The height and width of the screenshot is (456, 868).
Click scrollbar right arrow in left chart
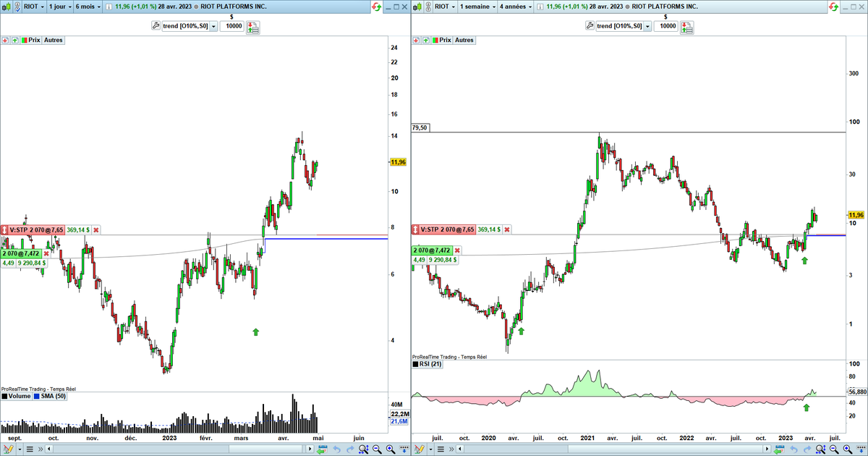[310, 449]
